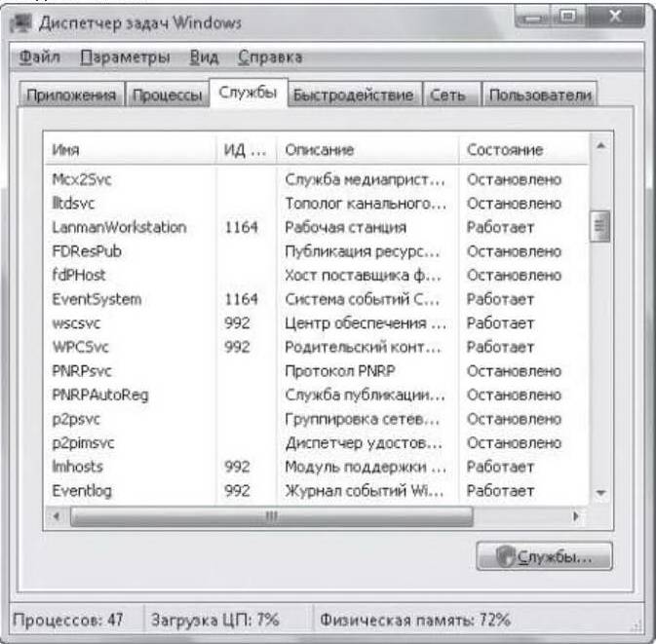Sort by the Состояние column header

(x=524, y=150)
